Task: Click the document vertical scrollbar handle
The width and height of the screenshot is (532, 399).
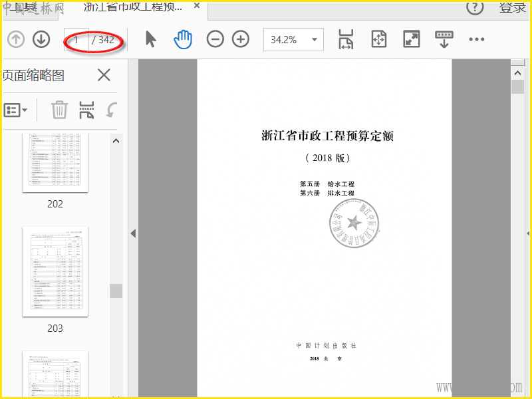Action: click(x=517, y=86)
